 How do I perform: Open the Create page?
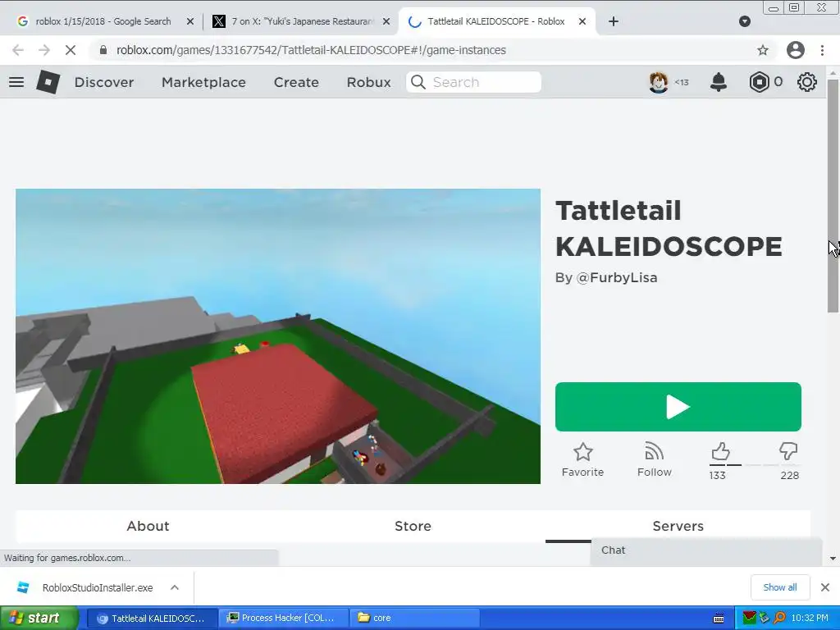pos(296,82)
